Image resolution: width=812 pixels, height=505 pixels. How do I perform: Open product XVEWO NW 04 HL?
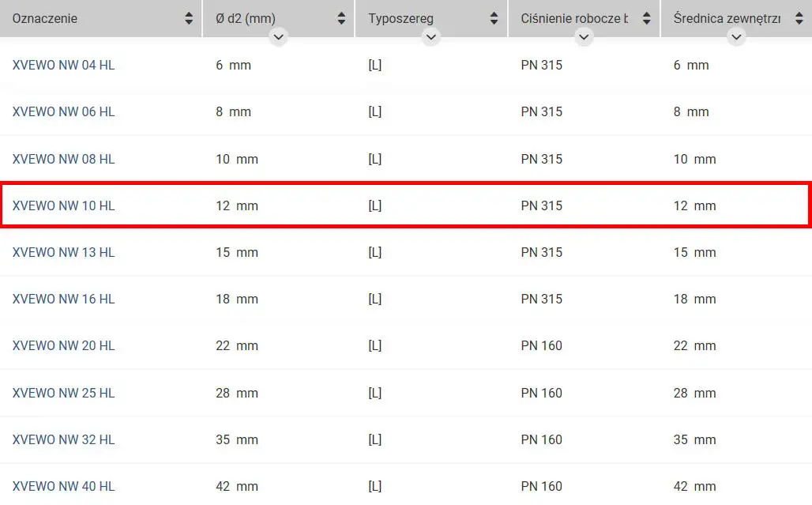tap(63, 66)
